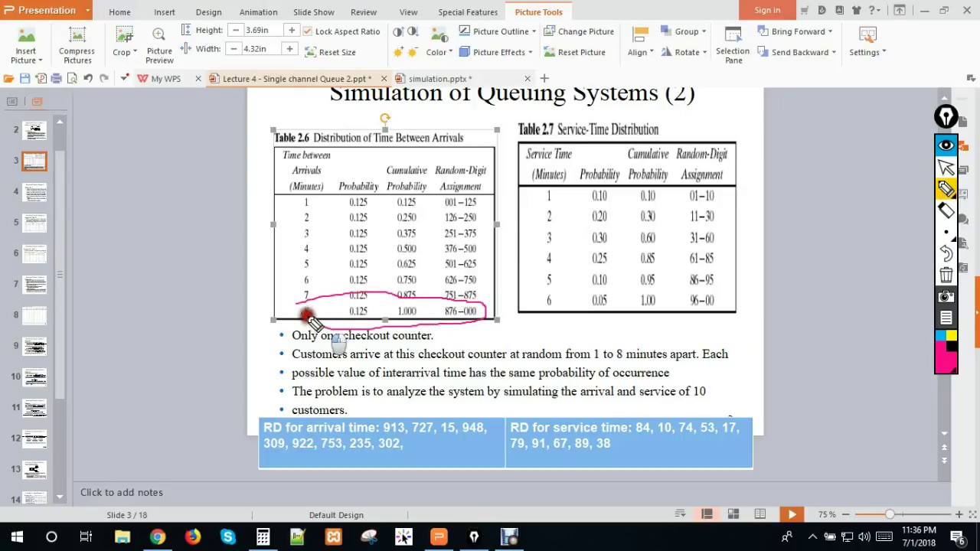Open the Home ribbon tab

pos(119,12)
